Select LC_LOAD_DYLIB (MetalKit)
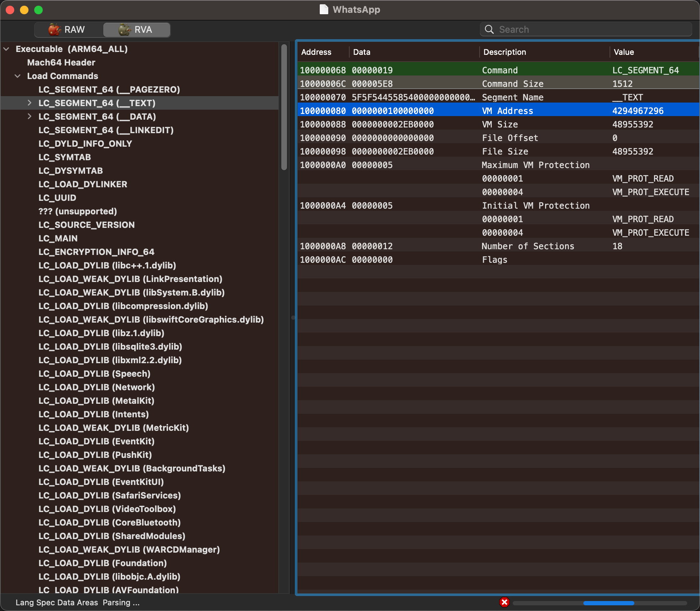 pyautogui.click(x=96, y=401)
